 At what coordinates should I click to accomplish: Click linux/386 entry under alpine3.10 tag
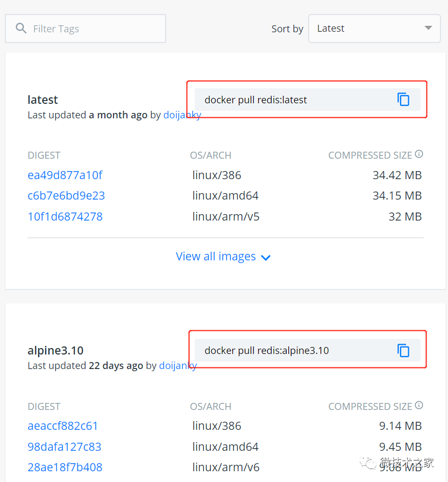[x=217, y=426]
